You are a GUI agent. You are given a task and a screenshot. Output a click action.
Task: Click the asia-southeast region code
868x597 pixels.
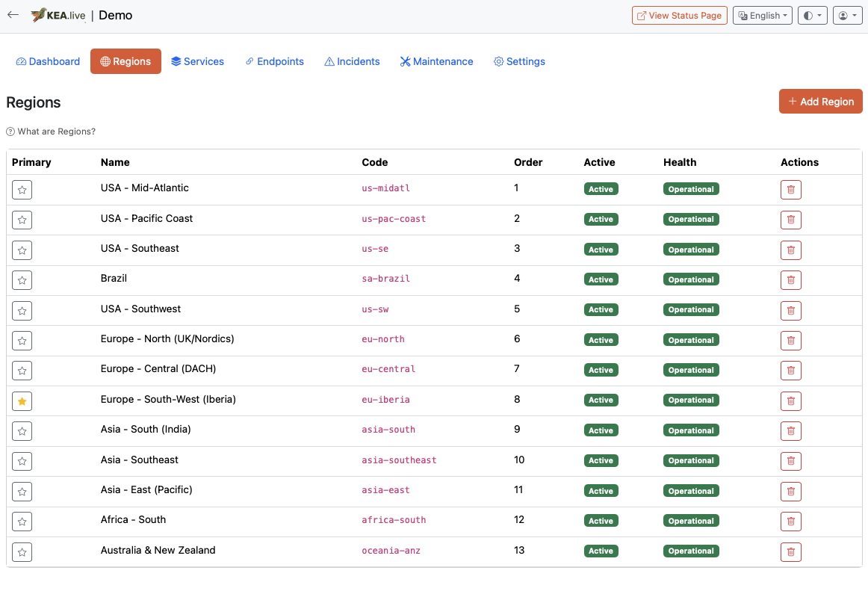click(399, 460)
